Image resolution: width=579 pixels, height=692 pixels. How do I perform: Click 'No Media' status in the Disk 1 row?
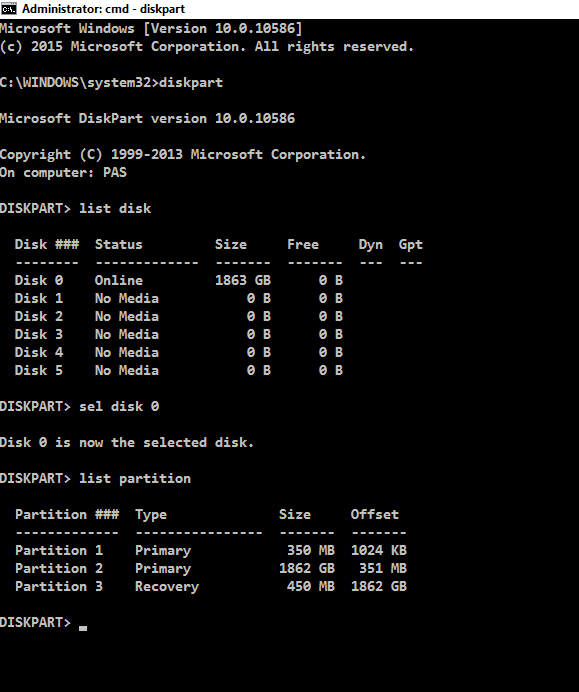[x=127, y=299]
